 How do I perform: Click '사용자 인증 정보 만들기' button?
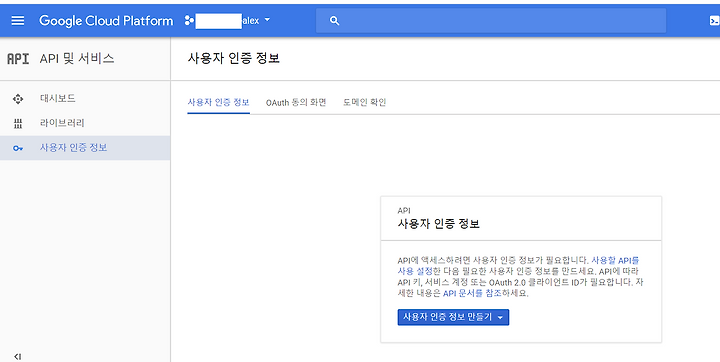tap(453, 317)
